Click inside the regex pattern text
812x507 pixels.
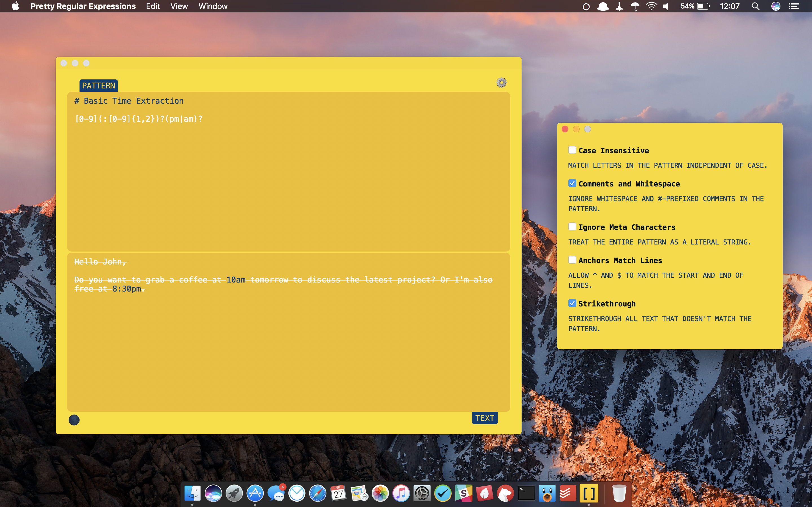point(139,119)
